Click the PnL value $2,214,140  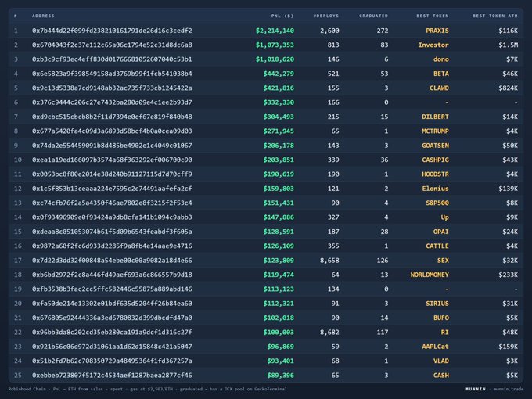pos(275,31)
